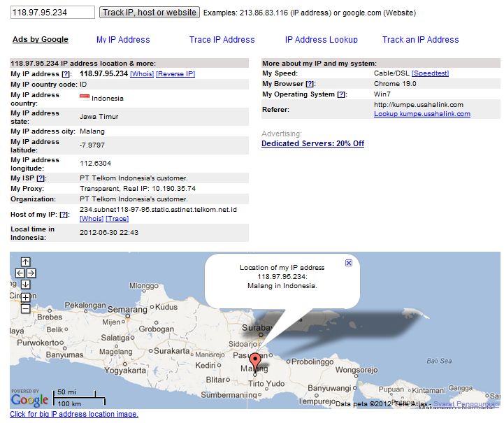Open the Reverse IP link
The height and width of the screenshot is (423, 504).
click(175, 74)
